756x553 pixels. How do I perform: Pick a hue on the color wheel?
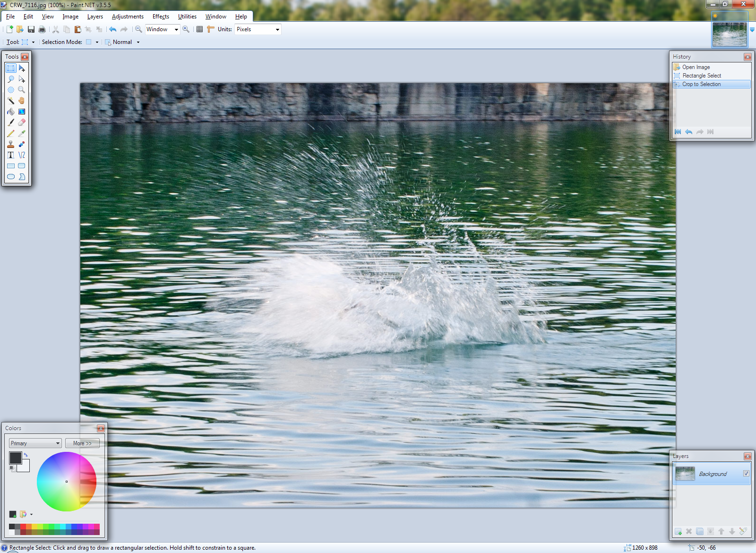[x=67, y=482]
